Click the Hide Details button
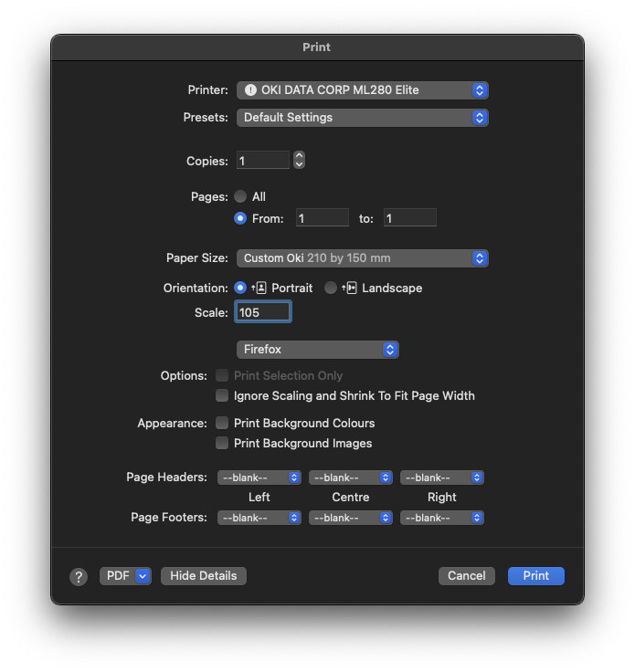The width and height of the screenshot is (635, 672). click(204, 576)
